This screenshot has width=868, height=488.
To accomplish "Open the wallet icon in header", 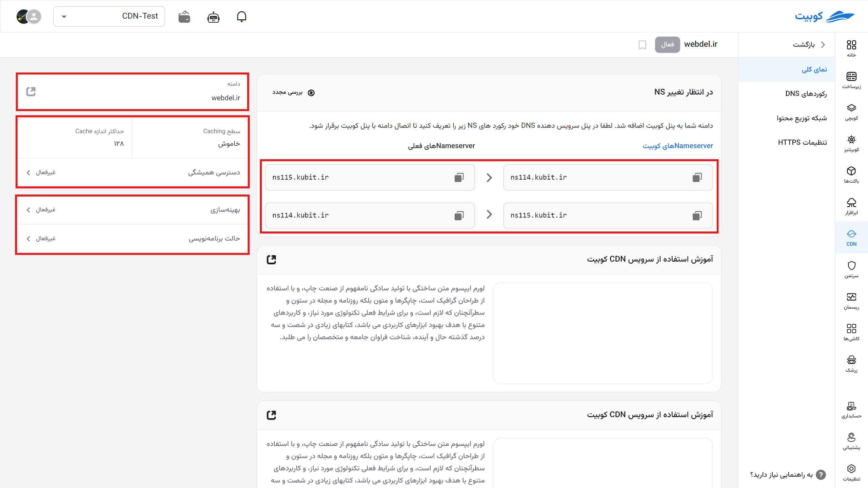I will coord(184,16).
